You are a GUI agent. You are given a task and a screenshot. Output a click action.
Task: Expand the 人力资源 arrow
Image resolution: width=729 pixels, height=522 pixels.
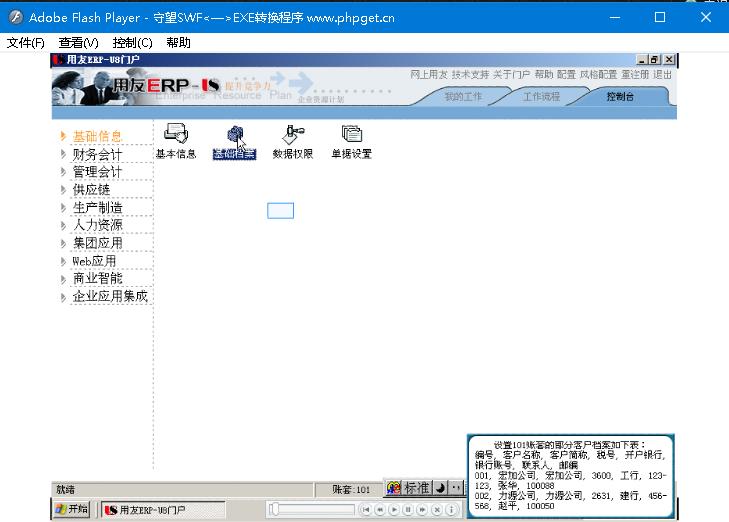[x=63, y=225]
